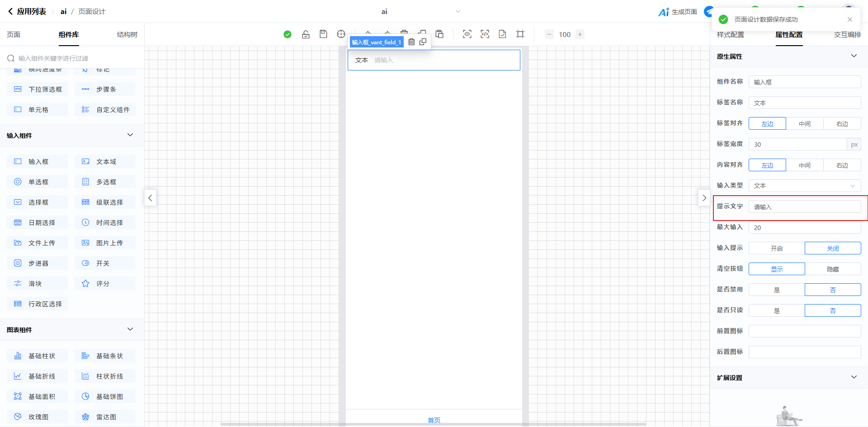Collapse the 输入组件 section

click(130, 135)
